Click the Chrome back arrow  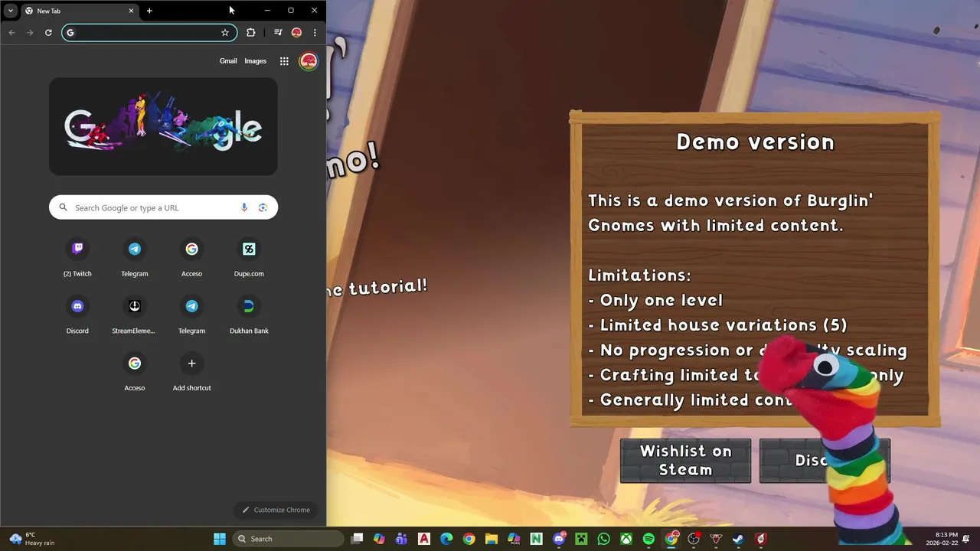[x=11, y=32]
